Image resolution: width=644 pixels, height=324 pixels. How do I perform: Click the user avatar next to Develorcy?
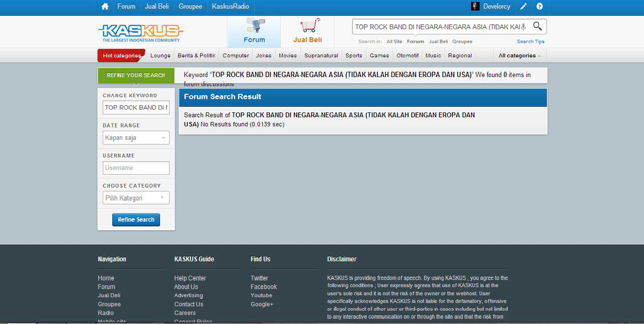click(475, 7)
